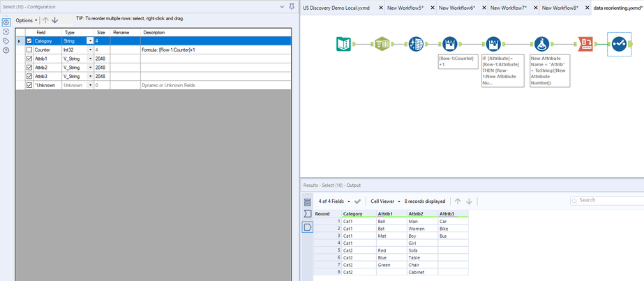644x281 pixels.
Task: Select the first Multi-Row Formula tool
Action: pos(450,45)
